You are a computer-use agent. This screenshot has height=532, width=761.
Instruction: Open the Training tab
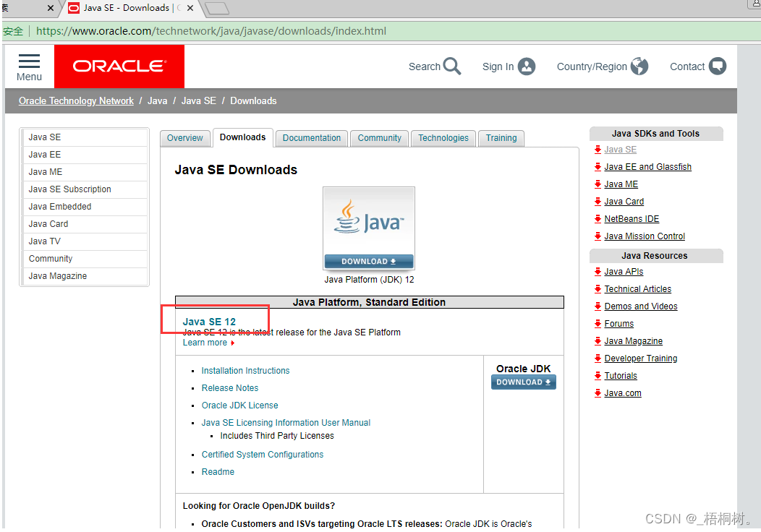(501, 138)
